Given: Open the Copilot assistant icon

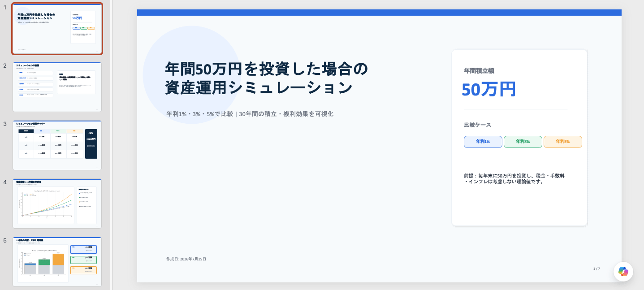Looking at the screenshot, I should (623, 271).
